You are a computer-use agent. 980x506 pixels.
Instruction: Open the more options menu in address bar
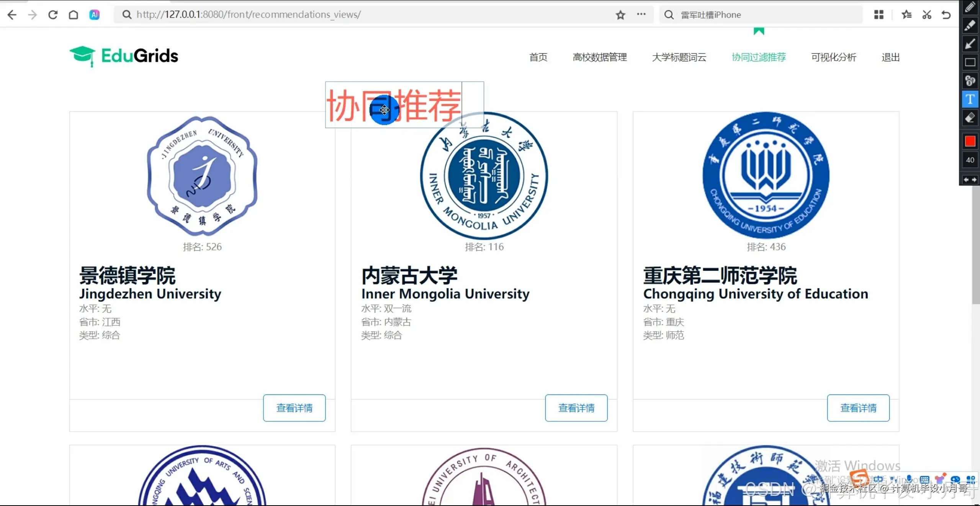[x=642, y=15]
